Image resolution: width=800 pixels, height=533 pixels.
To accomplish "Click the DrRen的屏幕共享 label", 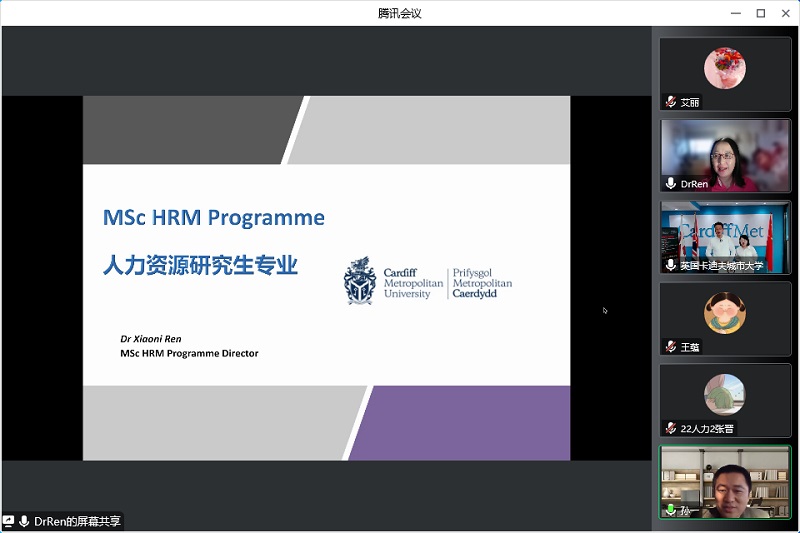I will coord(77,521).
